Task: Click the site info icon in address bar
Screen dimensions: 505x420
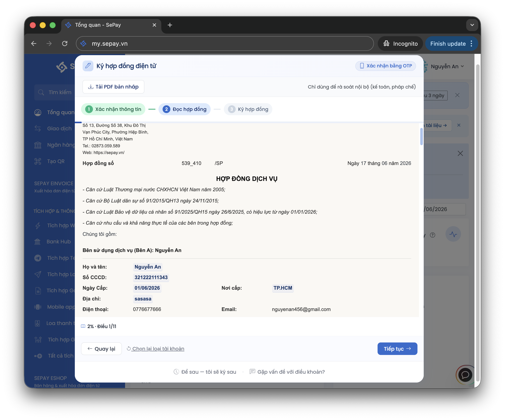Action: pos(83,44)
